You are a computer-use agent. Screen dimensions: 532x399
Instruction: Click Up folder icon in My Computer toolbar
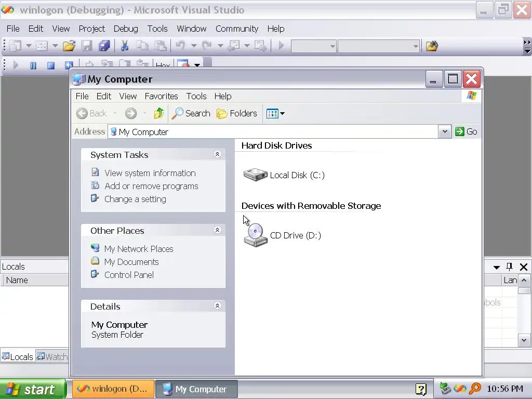click(159, 113)
